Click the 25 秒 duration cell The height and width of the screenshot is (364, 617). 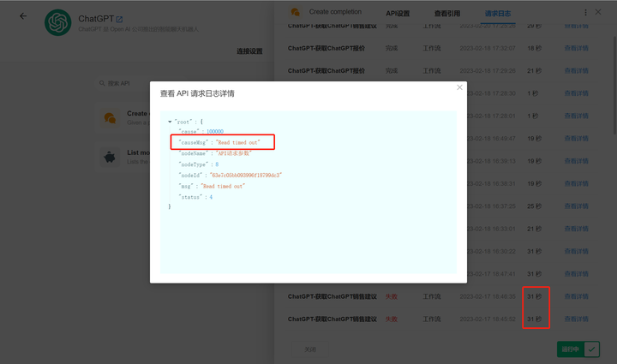click(534, 206)
